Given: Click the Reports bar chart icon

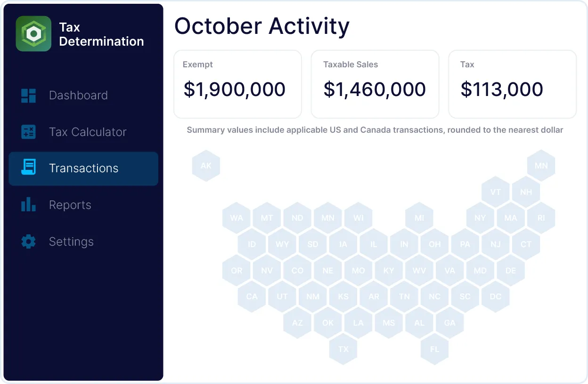Looking at the screenshot, I should click(x=29, y=205).
